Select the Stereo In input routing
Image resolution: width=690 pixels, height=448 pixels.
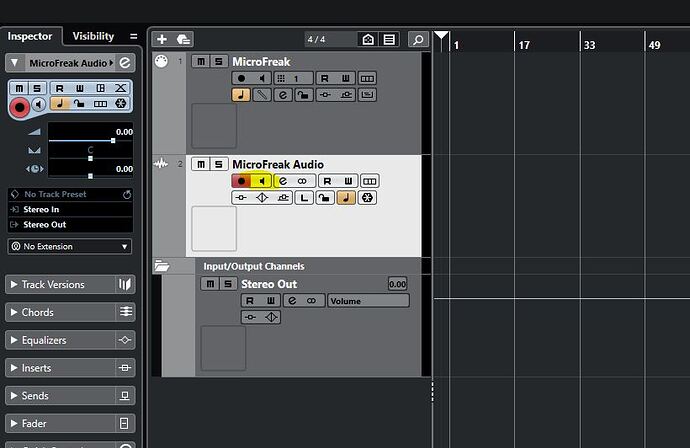coord(70,209)
